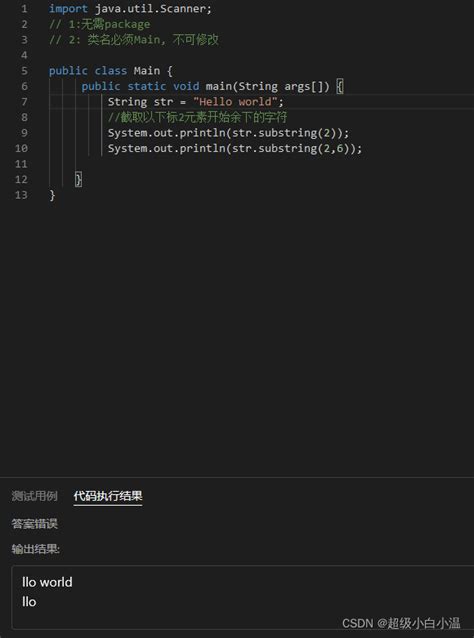Click the import java.util.Scanner line
This screenshot has width=474, height=638.
(x=130, y=9)
